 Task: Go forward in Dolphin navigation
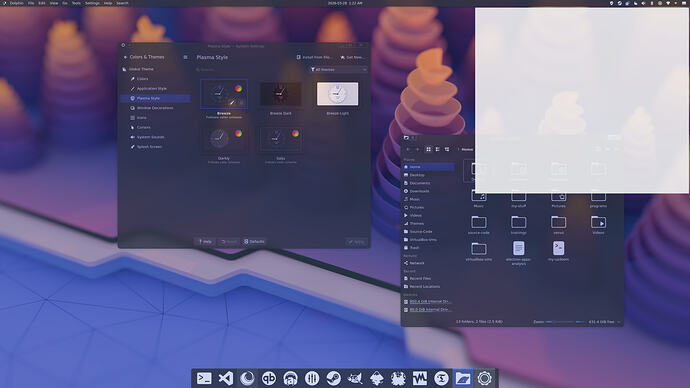pyautogui.click(x=417, y=150)
